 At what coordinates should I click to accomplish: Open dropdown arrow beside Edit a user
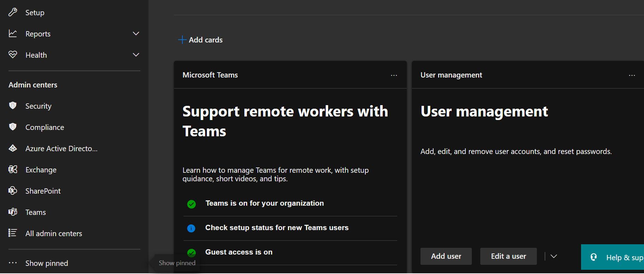(x=554, y=256)
